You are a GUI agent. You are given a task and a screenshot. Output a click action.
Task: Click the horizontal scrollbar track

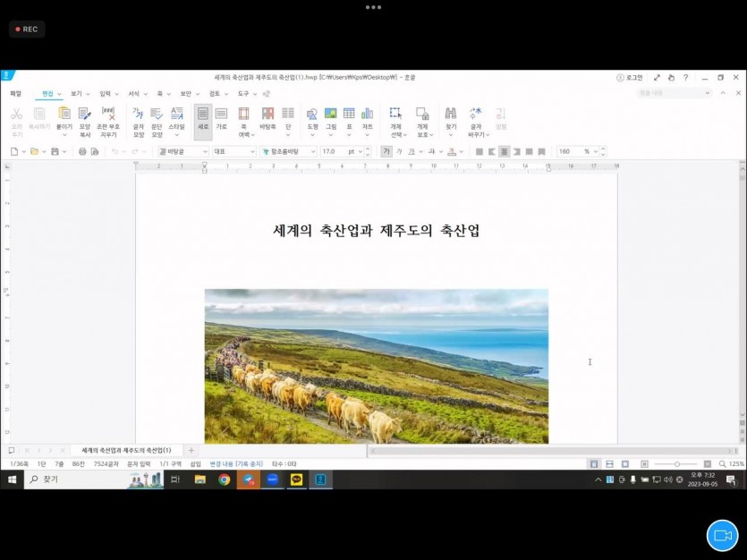coord(552,450)
